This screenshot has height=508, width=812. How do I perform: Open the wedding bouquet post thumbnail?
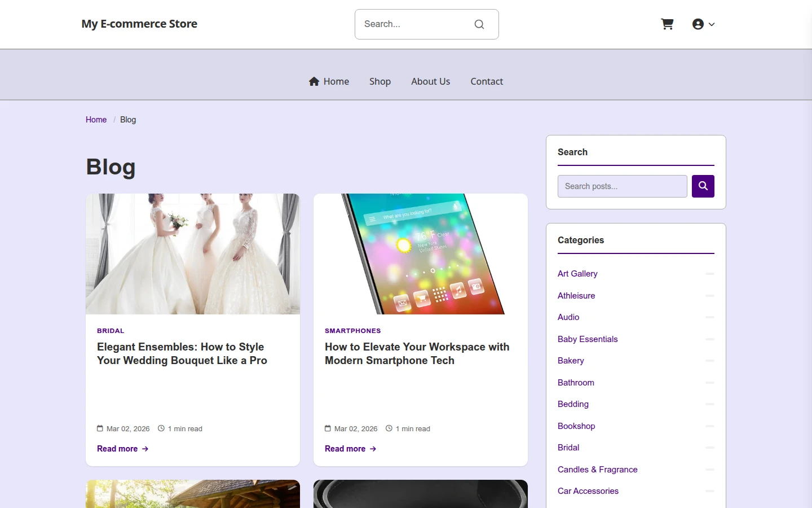pos(193,254)
